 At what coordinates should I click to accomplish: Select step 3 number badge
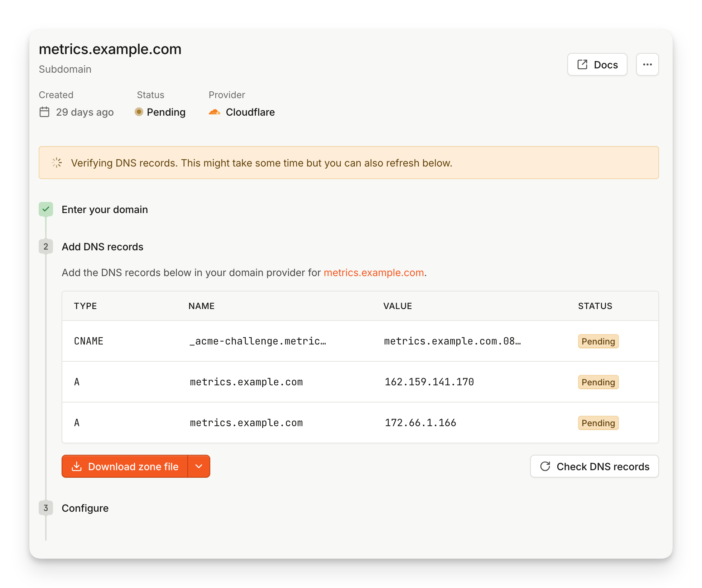tap(46, 508)
